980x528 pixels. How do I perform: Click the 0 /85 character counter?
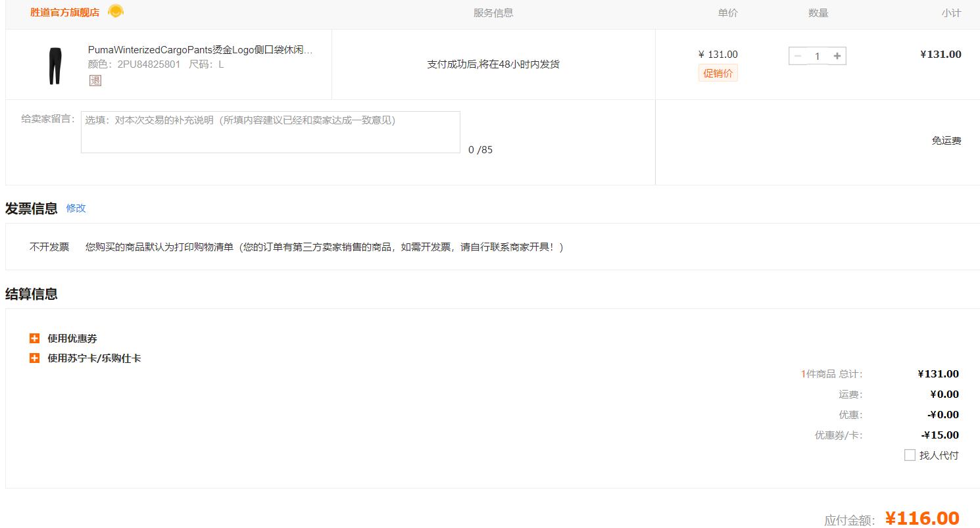[x=480, y=150]
